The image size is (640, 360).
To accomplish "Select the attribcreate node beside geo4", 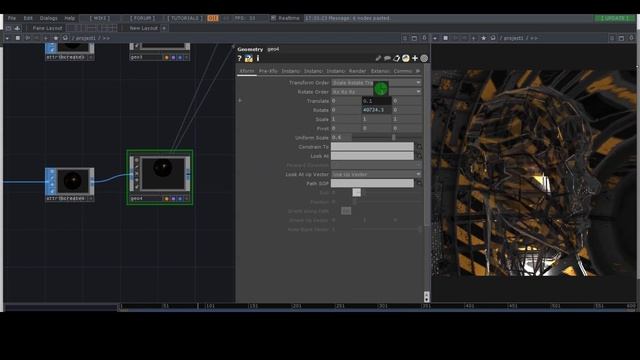I will pos(69,184).
